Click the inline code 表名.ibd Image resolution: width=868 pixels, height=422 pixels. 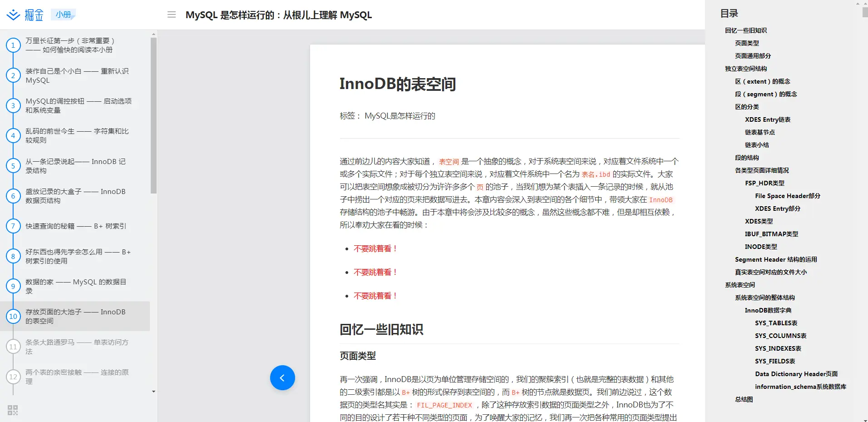coord(596,174)
